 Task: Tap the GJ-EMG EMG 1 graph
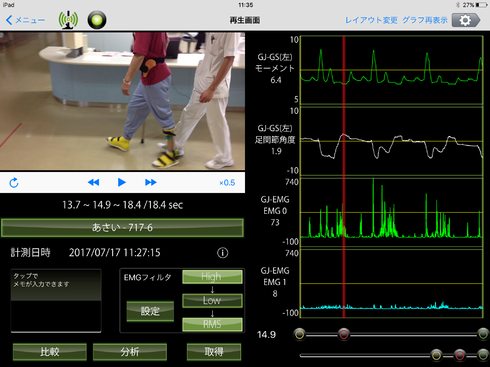(x=392, y=283)
